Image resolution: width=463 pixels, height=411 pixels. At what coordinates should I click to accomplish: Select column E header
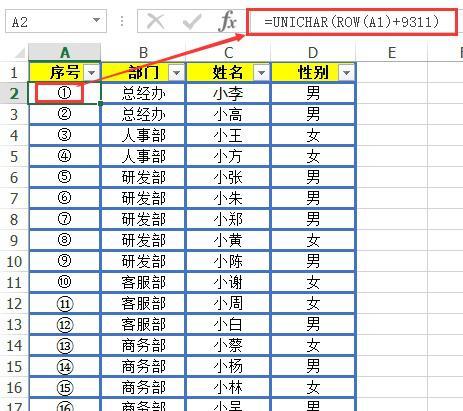pyautogui.click(x=392, y=52)
